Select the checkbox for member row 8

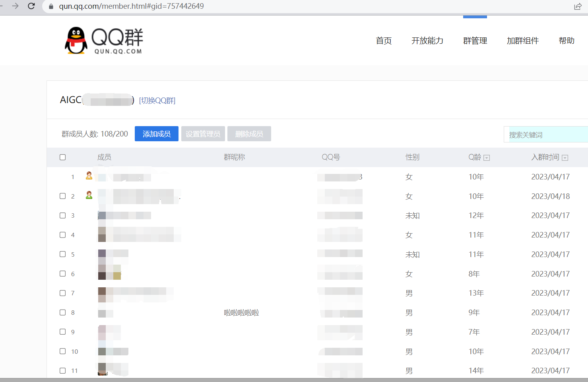pos(62,312)
